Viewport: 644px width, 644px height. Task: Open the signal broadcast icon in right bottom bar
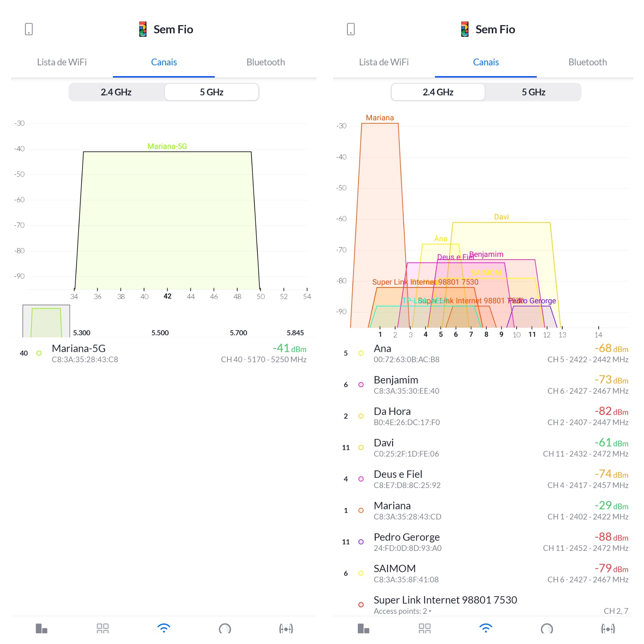[608, 629]
